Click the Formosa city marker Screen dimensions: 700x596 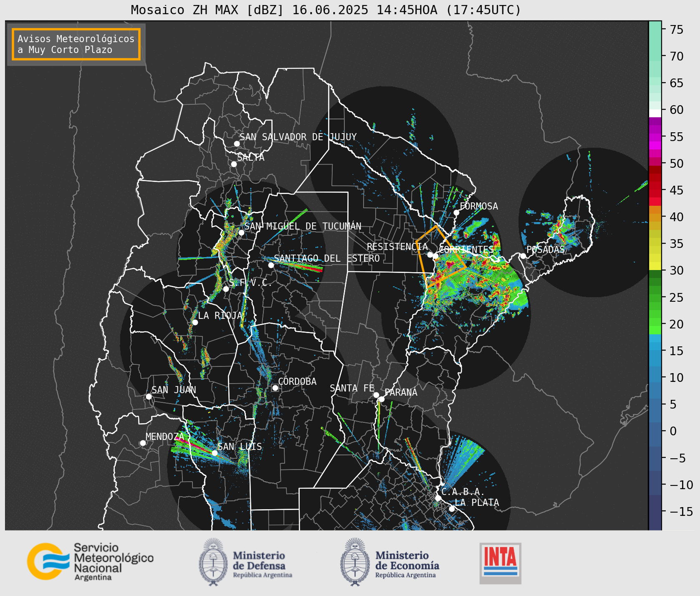456,212
